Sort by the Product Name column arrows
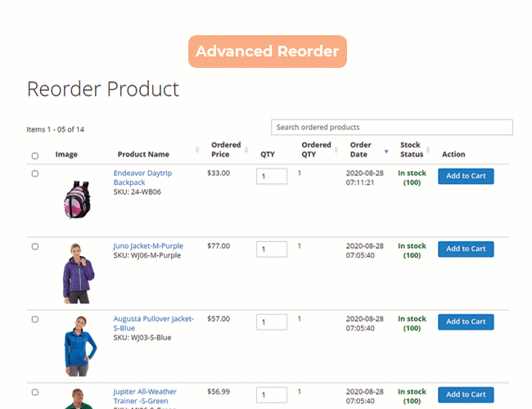Viewport: 532px width, 409px height. [197, 150]
